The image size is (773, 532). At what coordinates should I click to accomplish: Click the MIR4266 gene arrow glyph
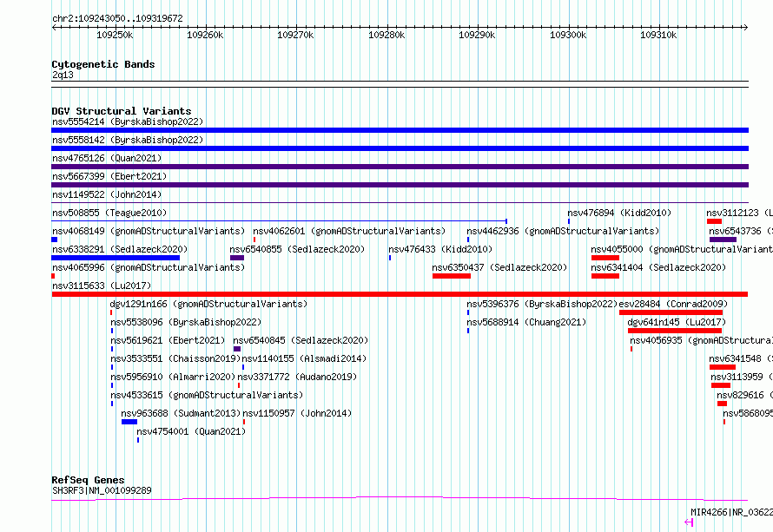690,522
